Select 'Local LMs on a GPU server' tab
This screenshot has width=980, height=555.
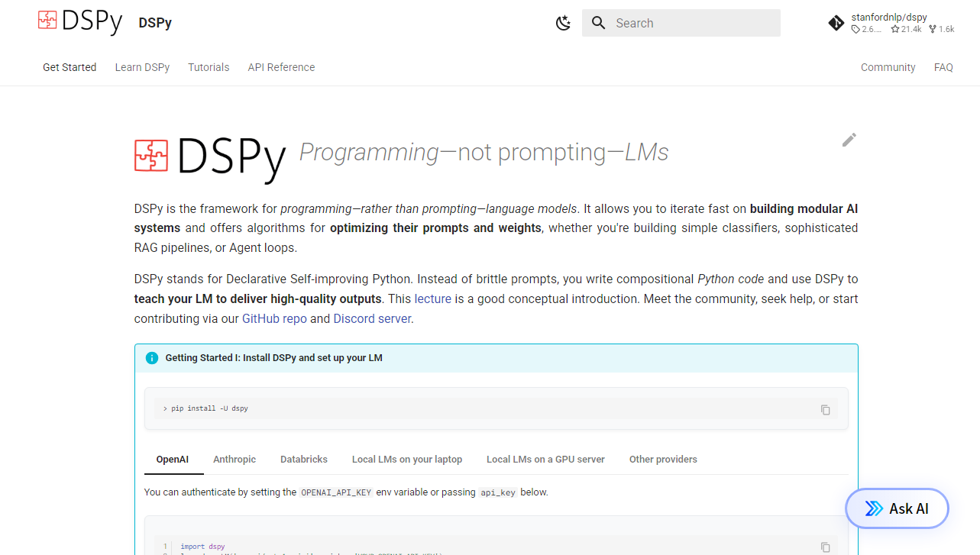(x=545, y=460)
